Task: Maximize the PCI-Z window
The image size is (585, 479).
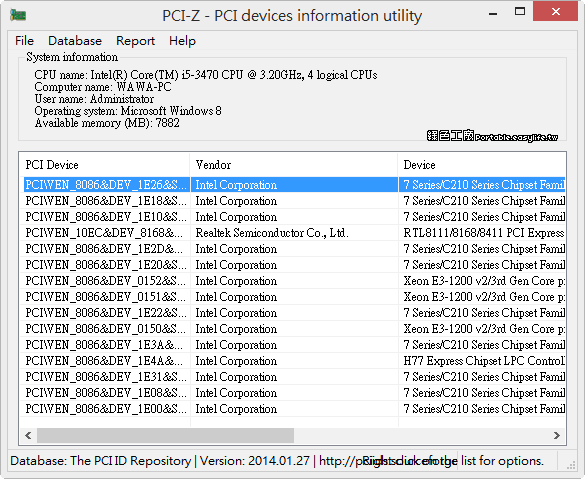Action: coord(520,12)
